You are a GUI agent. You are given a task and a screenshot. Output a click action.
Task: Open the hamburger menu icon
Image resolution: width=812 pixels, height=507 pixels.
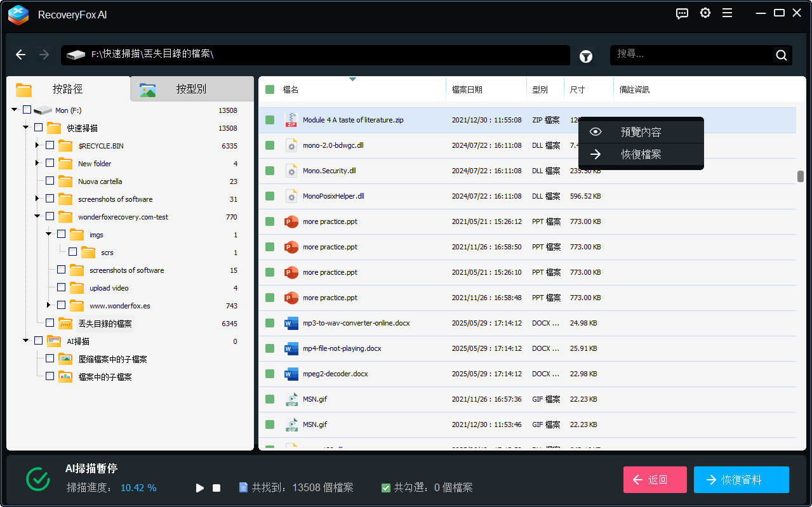[x=727, y=13]
